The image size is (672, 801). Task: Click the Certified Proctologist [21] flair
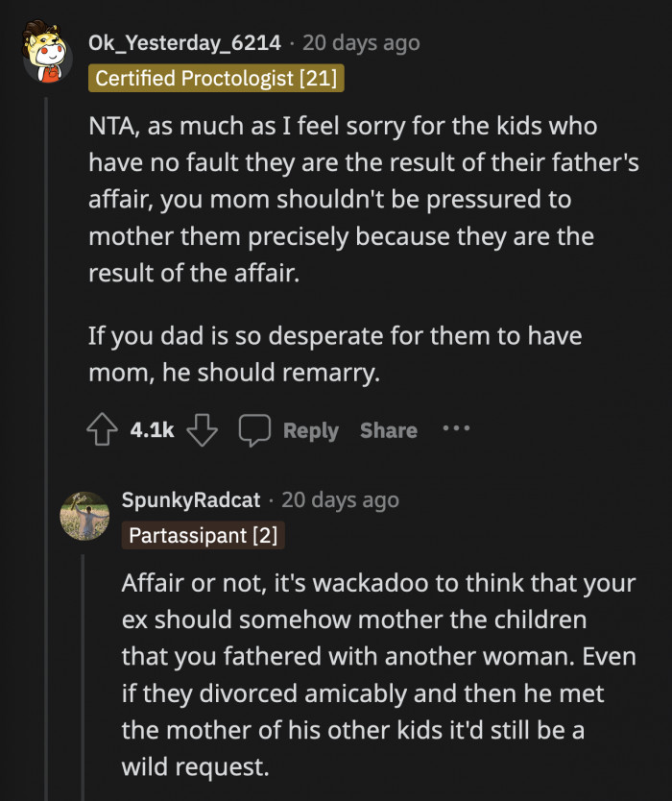point(216,78)
